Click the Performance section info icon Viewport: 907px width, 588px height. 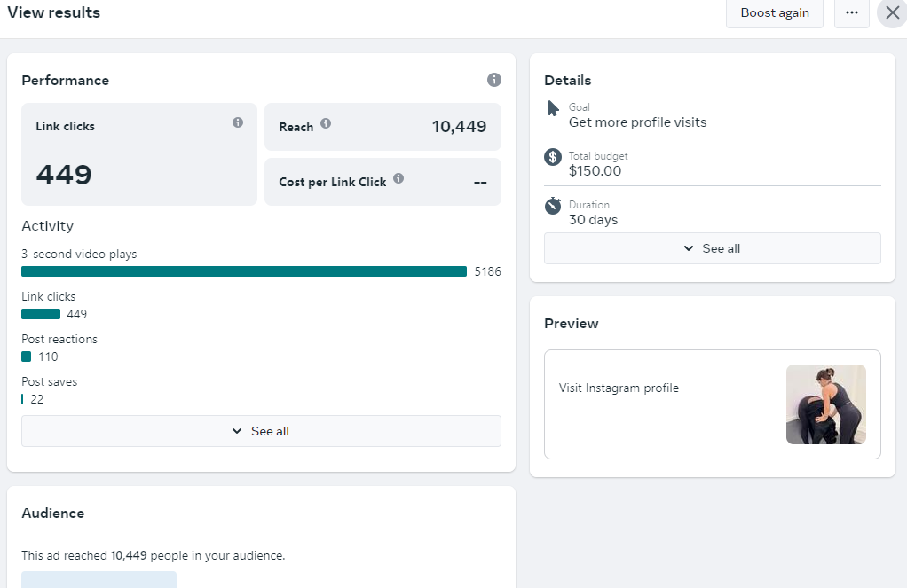tap(494, 80)
